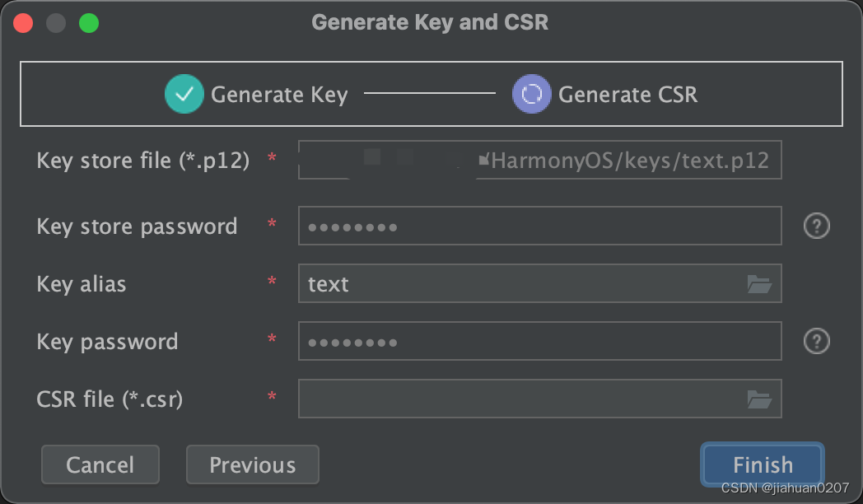Image resolution: width=863 pixels, height=504 pixels.
Task: Click Finish to complete CSR generation
Action: tap(763, 465)
